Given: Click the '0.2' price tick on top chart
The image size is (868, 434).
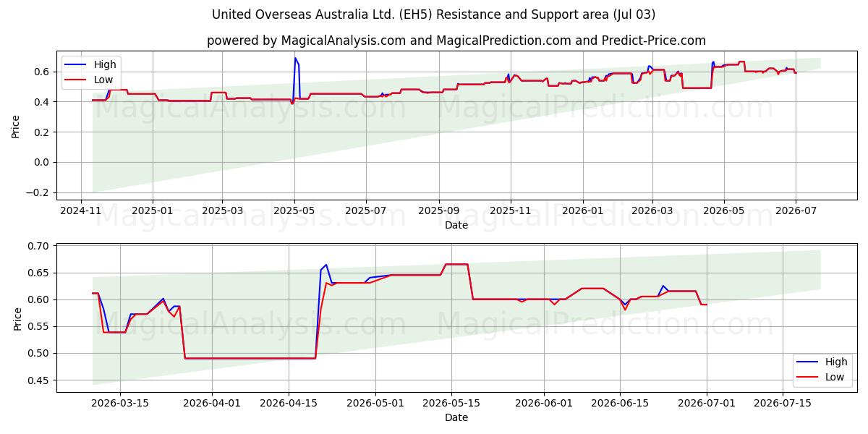Looking at the screenshot, I should click(x=43, y=132).
